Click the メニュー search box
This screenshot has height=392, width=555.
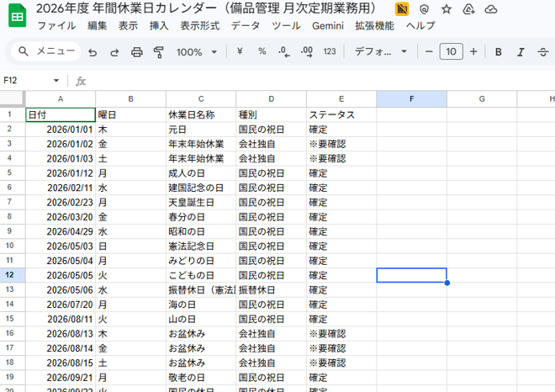[45, 52]
